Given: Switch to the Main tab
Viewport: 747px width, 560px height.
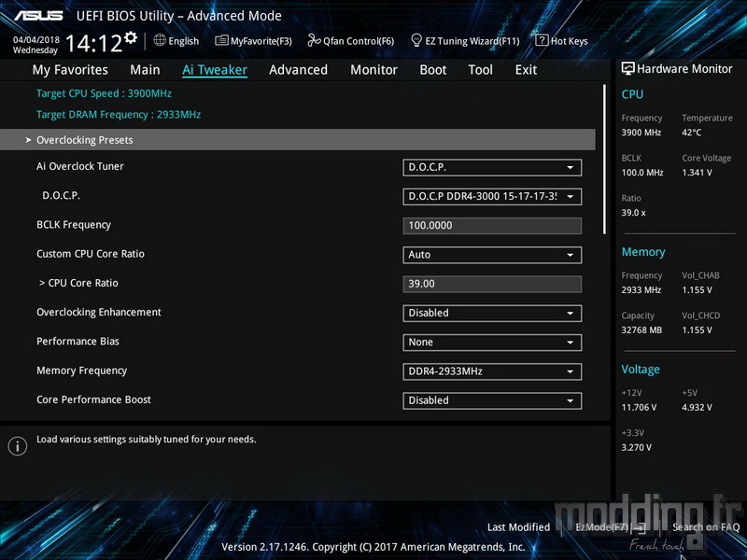Looking at the screenshot, I should (145, 70).
